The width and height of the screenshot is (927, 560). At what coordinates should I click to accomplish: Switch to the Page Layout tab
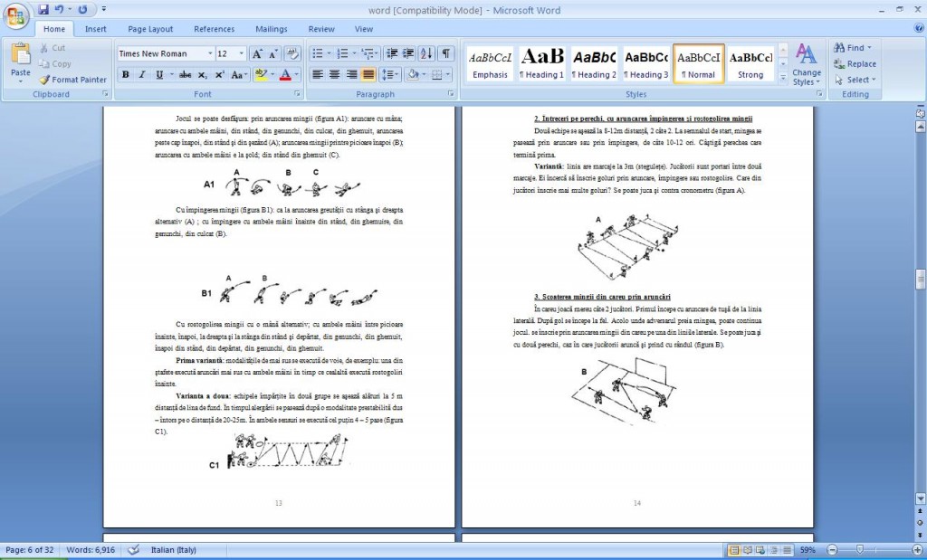pos(150,29)
